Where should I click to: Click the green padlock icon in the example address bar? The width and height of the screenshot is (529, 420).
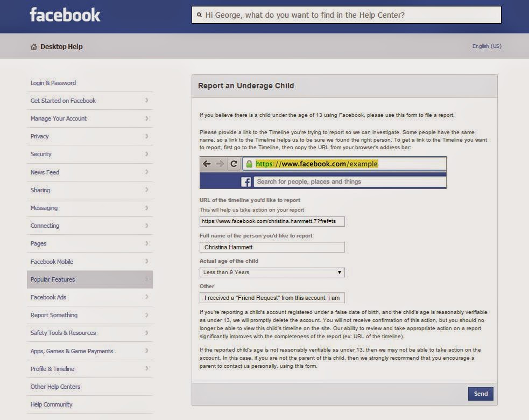pos(249,164)
